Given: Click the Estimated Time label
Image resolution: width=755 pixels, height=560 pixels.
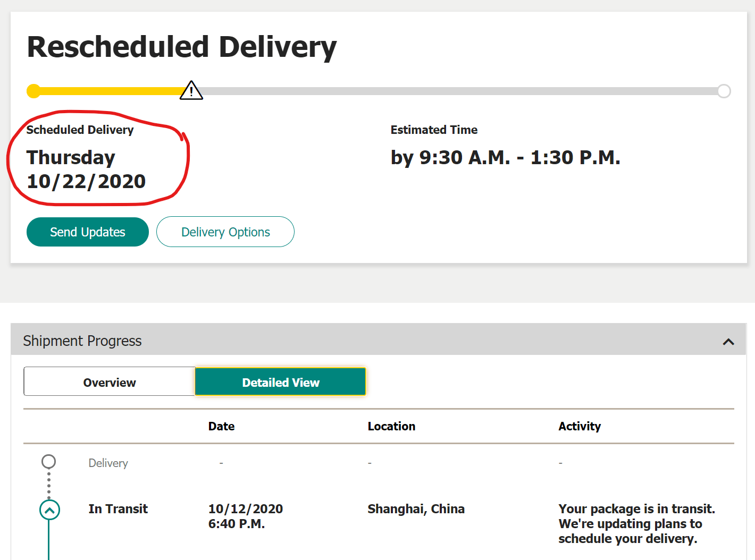Looking at the screenshot, I should [x=434, y=129].
